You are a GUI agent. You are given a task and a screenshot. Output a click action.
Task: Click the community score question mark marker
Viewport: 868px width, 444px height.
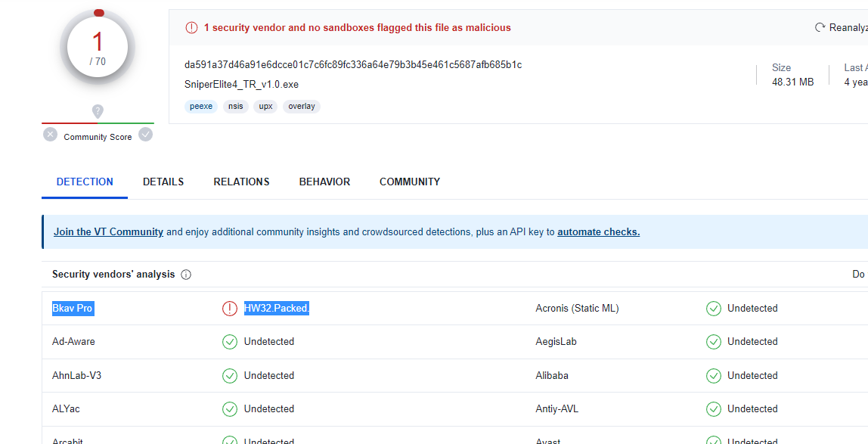[x=98, y=111]
